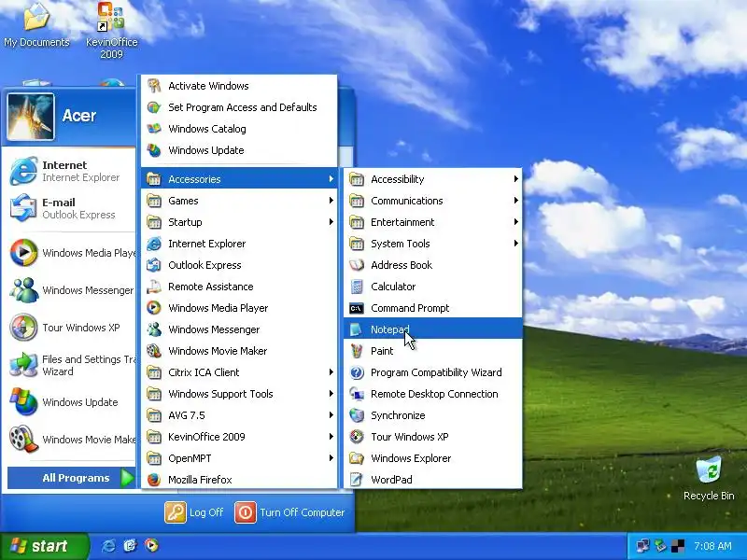Click the Windows Update icon in All Programs
747x560 pixels.
pyautogui.click(x=154, y=150)
